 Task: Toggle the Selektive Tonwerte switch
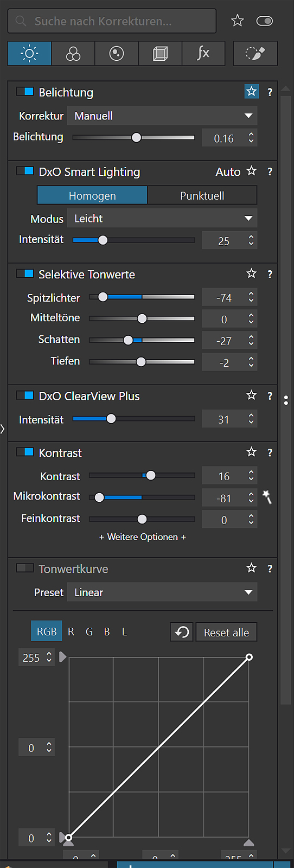point(25,273)
